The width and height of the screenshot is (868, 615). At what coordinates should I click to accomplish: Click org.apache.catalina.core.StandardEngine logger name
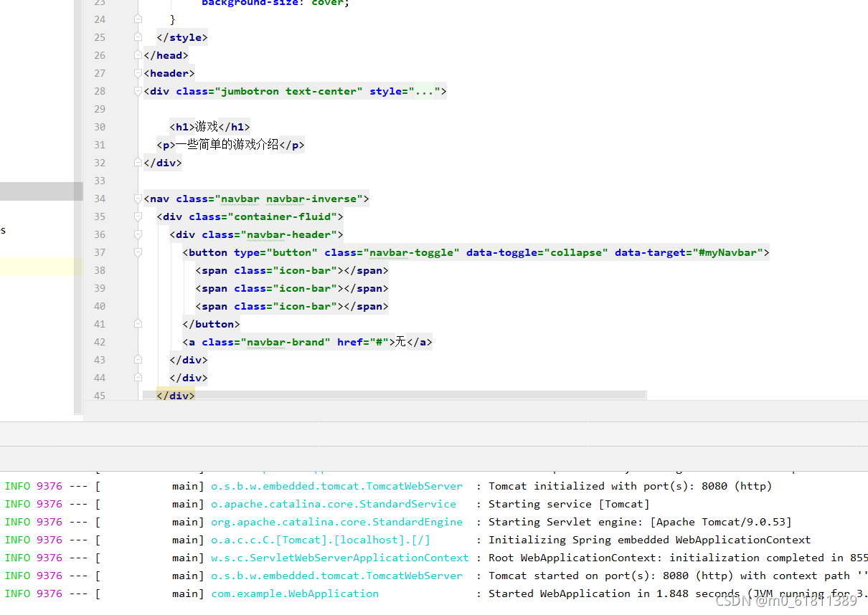[x=336, y=522]
